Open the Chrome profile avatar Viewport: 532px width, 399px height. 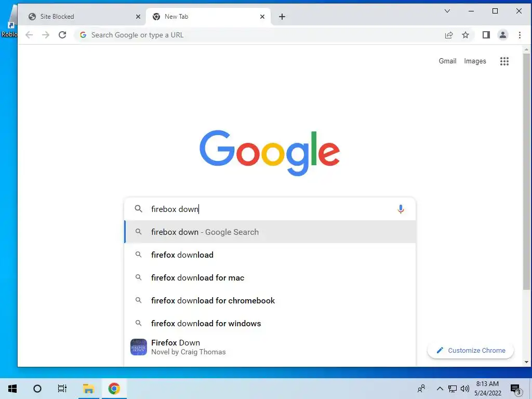pos(503,35)
